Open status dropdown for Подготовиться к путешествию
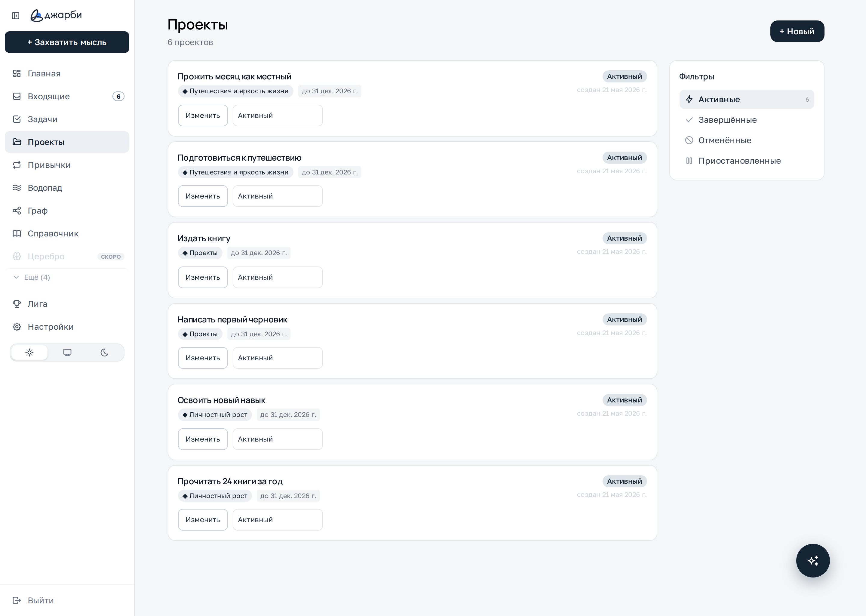 [x=278, y=196]
